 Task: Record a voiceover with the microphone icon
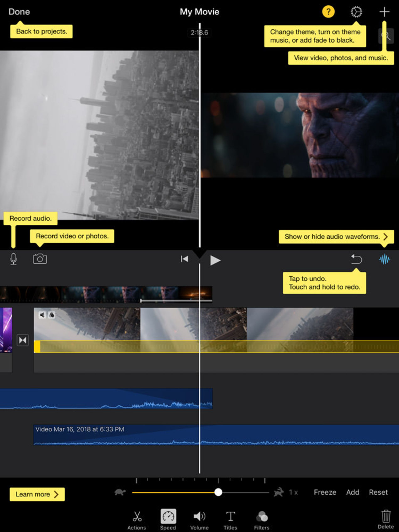click(14, 259)
